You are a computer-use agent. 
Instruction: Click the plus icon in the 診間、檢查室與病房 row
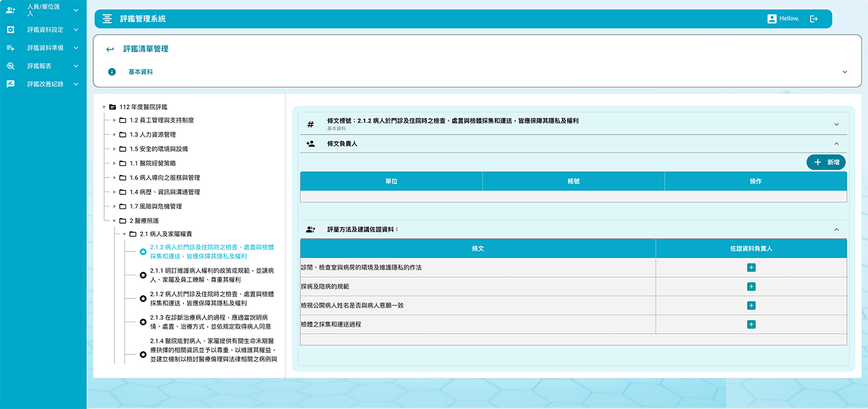751,268
